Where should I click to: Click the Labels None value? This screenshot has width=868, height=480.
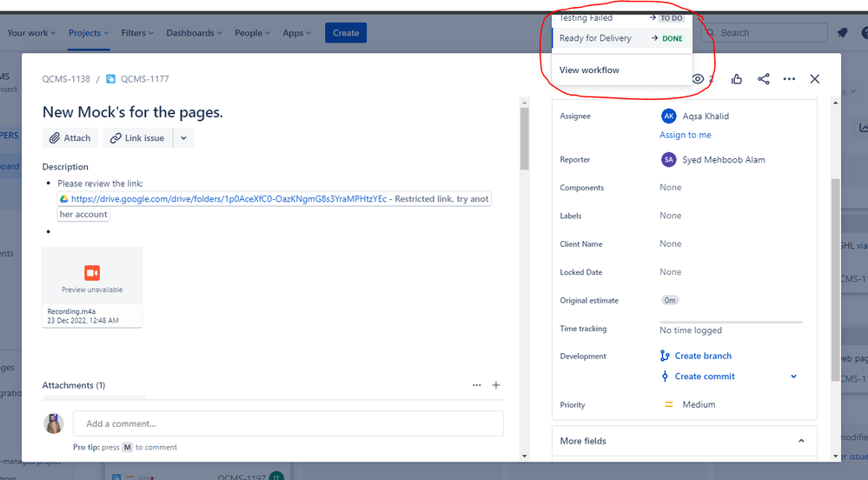[x=671, y=216]
